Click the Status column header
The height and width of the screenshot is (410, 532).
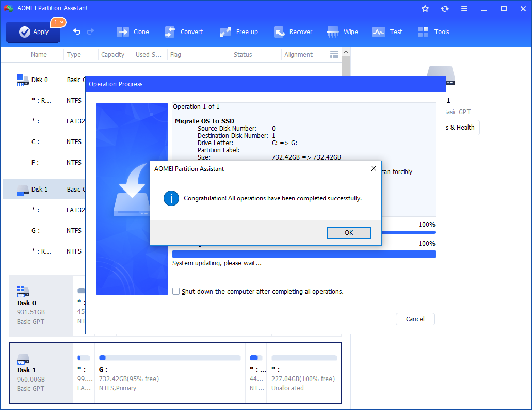(x=243, y=55)
